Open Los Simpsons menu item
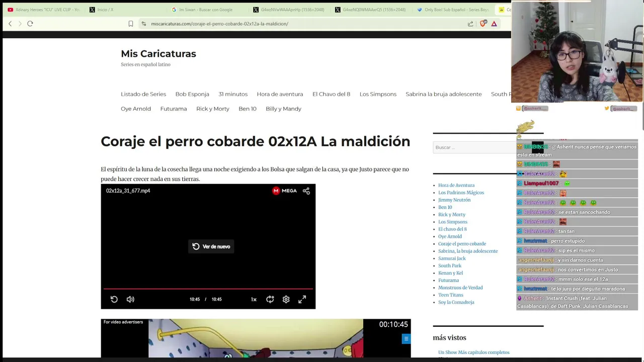The image size is (644, 362). click(x=378, y=94)
